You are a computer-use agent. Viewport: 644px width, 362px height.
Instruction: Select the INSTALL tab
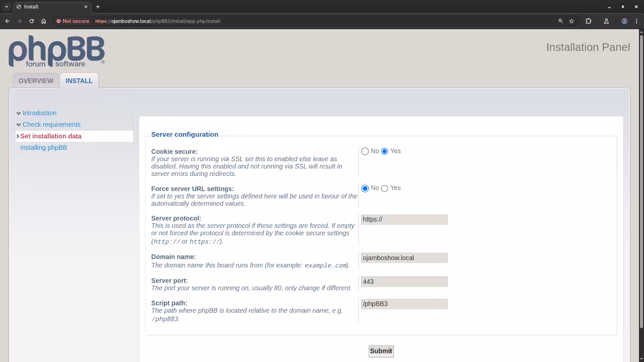point(79,81)
